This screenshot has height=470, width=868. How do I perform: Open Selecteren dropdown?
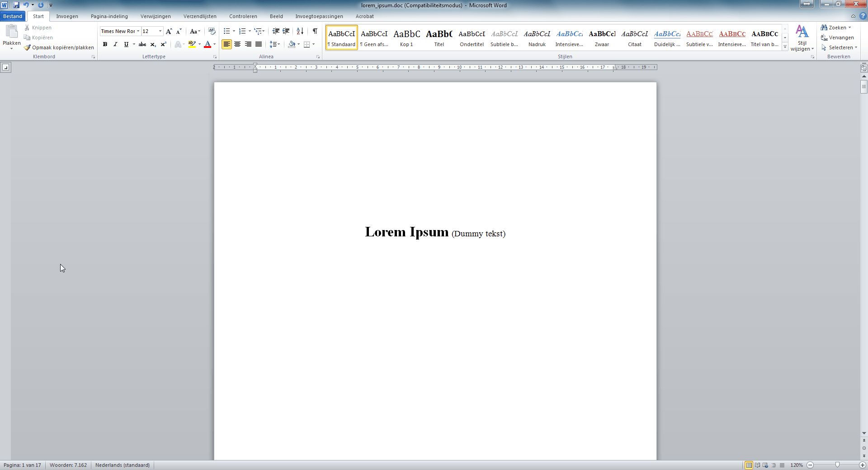pyautogui.click(x=839, y=47)
